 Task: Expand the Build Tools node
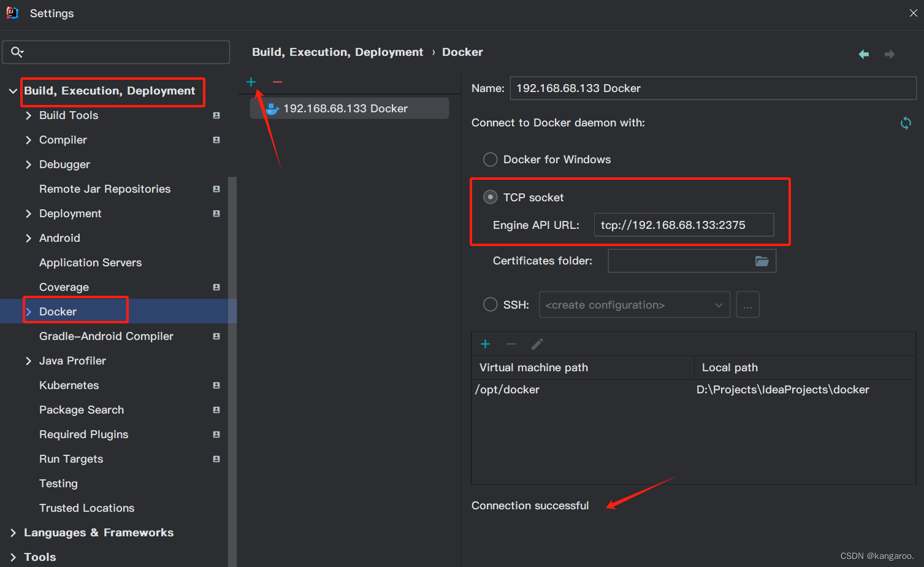(28, 115)
